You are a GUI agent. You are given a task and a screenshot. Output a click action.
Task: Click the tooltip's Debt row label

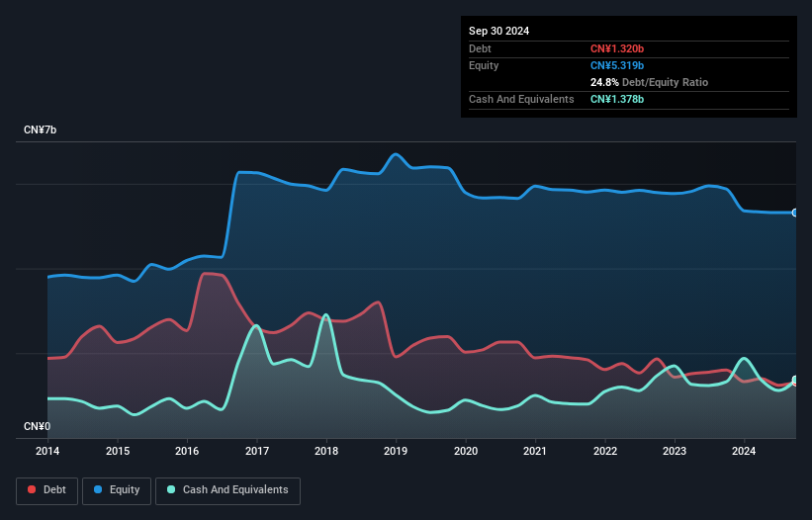(x=480, y=48)
